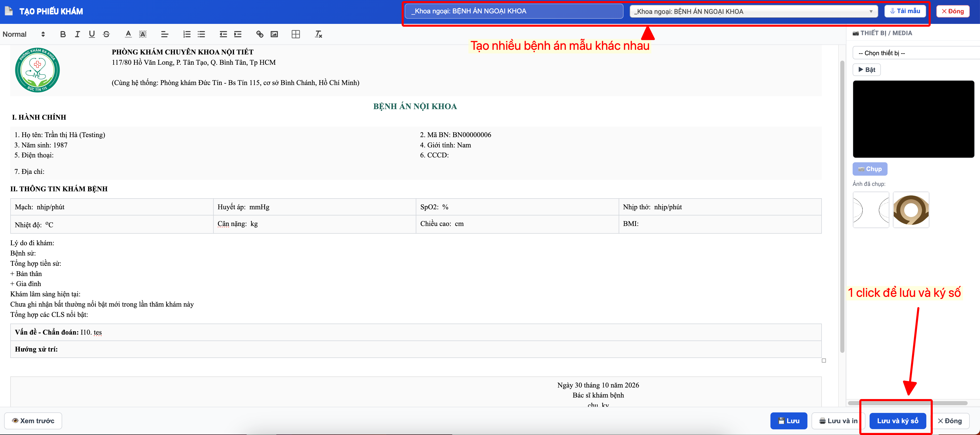The width and height of the screenshot is (980, 435).
Task: Toggle bold formatting in the toolbar
Action: pos(63,34)
